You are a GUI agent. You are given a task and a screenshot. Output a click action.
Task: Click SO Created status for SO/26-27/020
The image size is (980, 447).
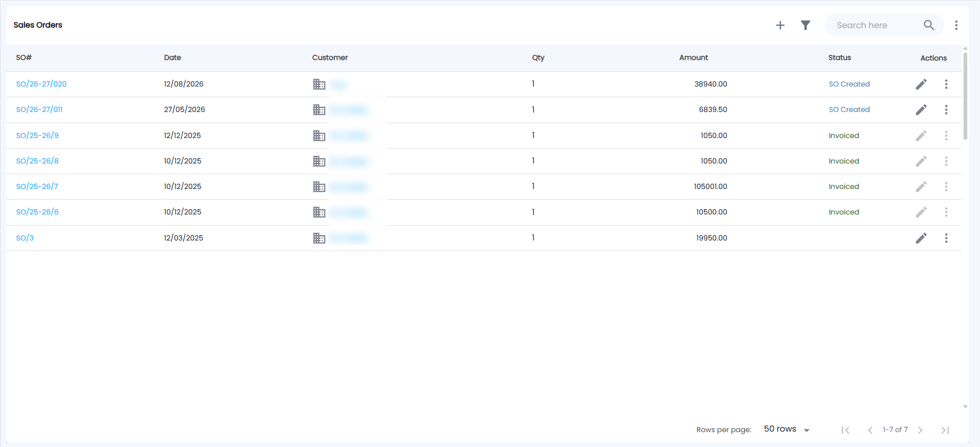point(849,84)
